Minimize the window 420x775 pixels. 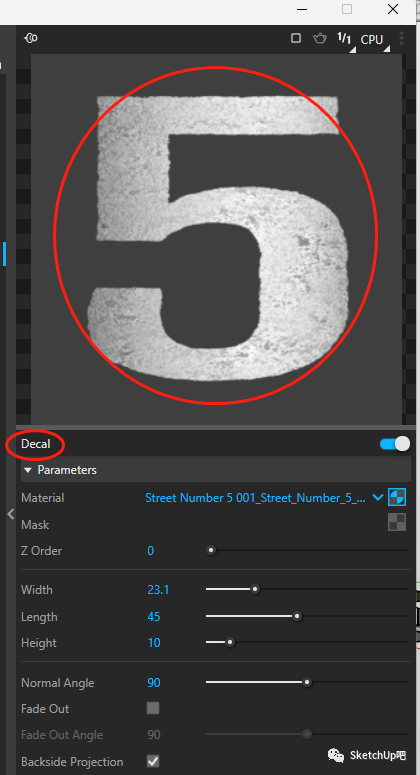click(x=301, y=9)
